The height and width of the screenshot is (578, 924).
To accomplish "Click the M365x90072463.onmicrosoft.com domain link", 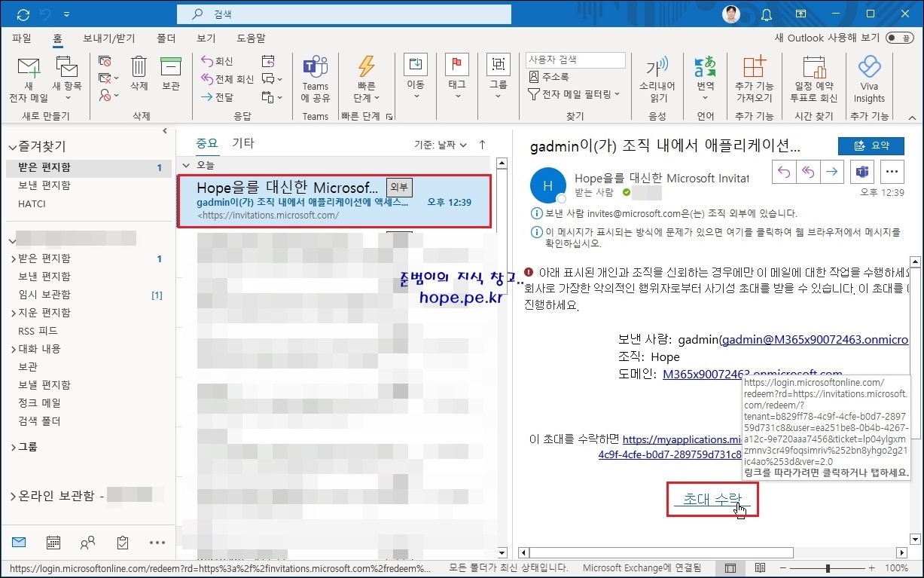I will click(752, 374).
